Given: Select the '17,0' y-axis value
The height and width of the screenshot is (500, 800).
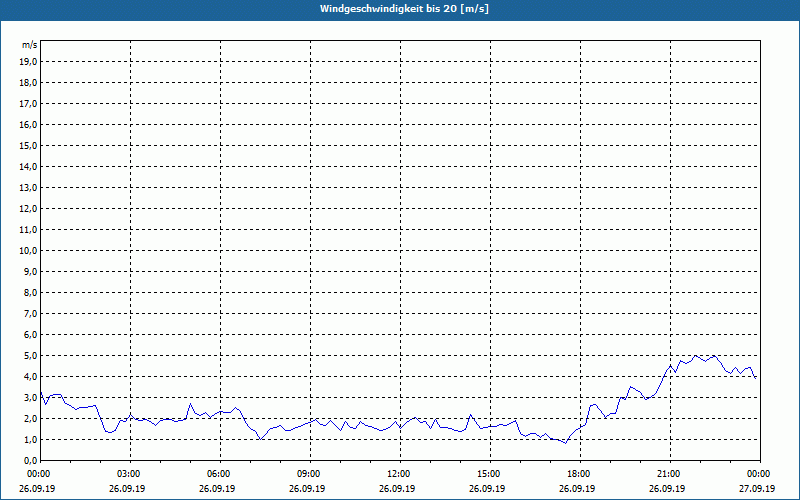Looking at the screenshot, I should click(x=28, y=104).
